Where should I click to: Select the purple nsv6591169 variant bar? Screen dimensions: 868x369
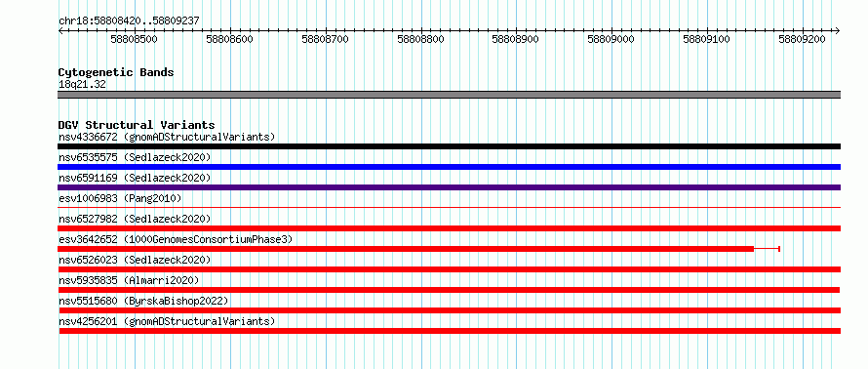449,187
